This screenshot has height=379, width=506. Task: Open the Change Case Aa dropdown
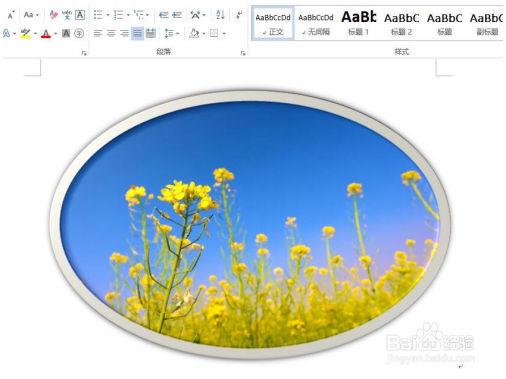(x=31, y=15)
